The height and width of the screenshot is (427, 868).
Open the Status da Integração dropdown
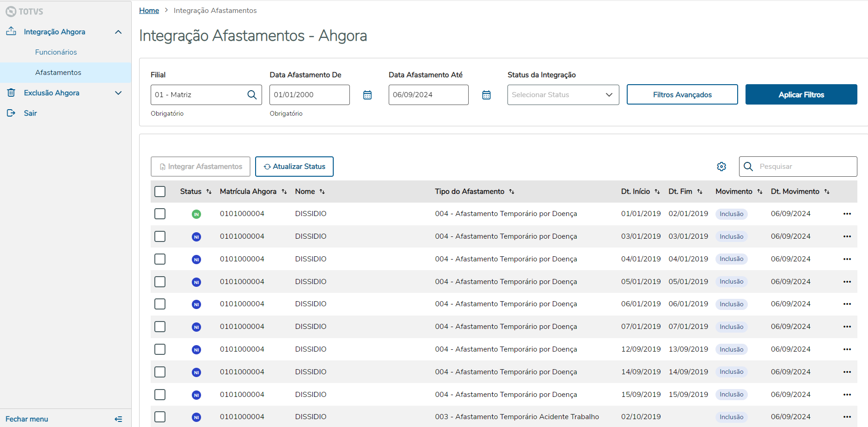563,95
